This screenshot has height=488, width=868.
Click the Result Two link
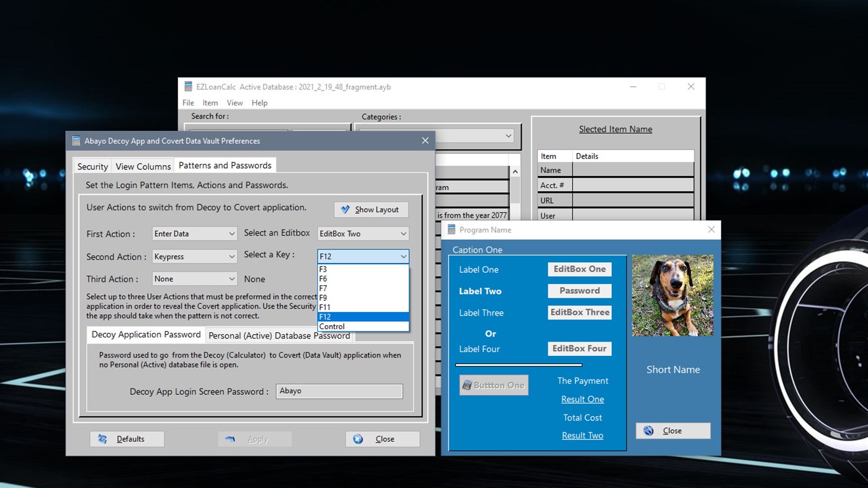click(582, 435)
